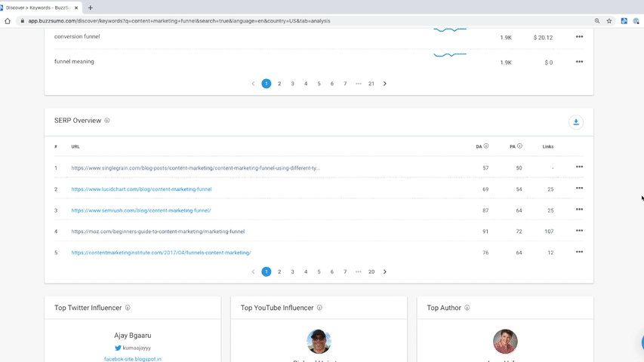Click the DA column info icon
Viewport: 644px width, 362px height.
486,146
